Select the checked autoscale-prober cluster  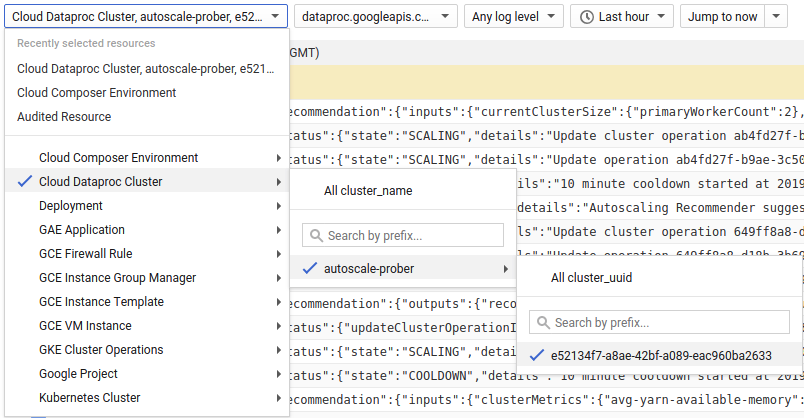368,268
